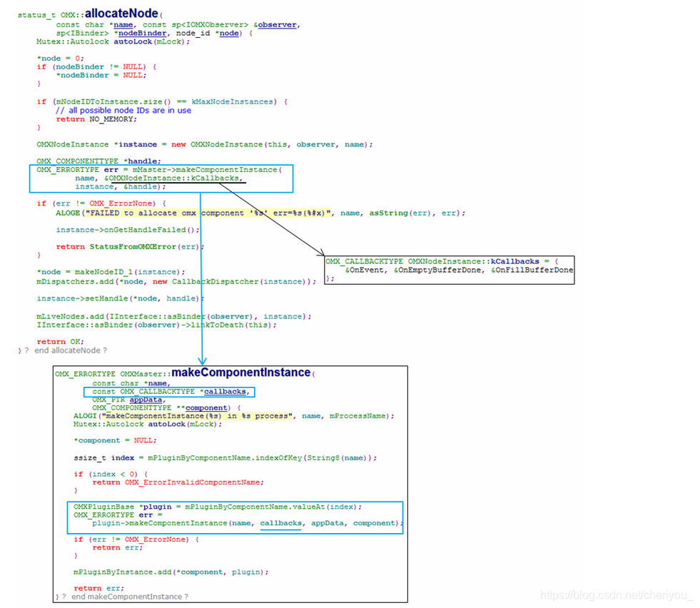Viewport: 700px width, 608px height.
Task: Click the underlined "node" parameter
Action: (228, 32)
